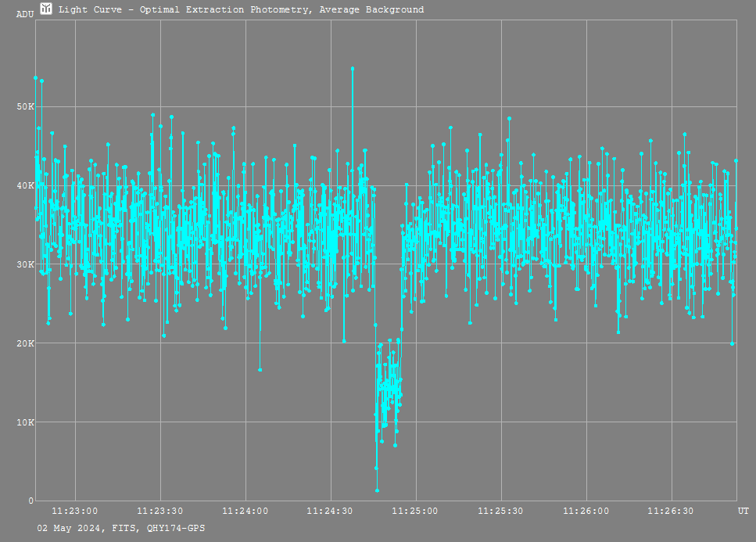Click the ADU axis unit label
The width and height of the screenshot is (756, 542).
click(25, 14)
